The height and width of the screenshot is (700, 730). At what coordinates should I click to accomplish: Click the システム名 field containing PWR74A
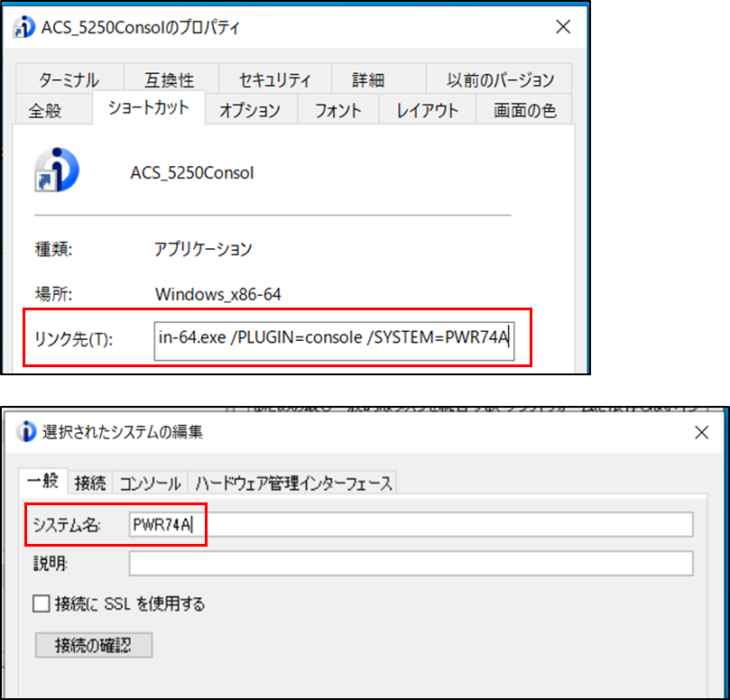411,524
